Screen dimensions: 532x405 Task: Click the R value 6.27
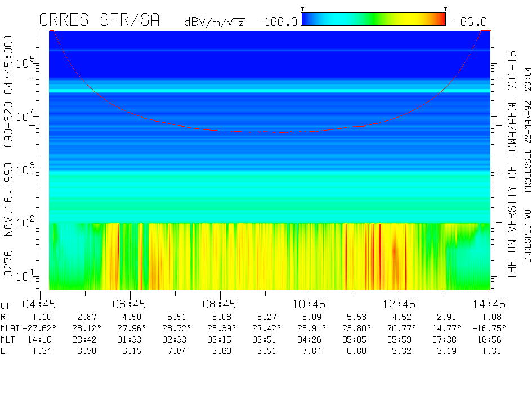[x=265, y=317]
